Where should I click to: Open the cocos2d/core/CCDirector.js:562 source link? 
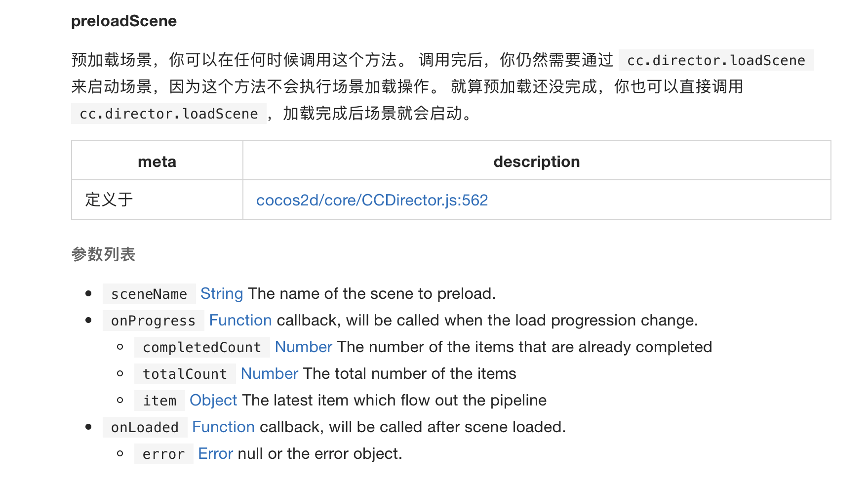point(372,200)
